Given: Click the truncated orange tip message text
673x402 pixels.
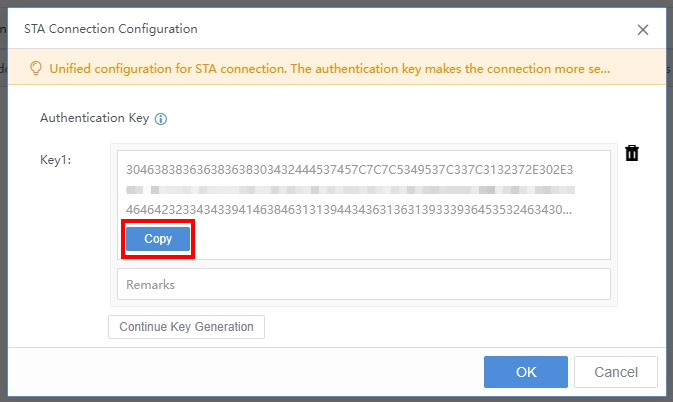Looking at the screenshot, I should [x=330, y=69].
